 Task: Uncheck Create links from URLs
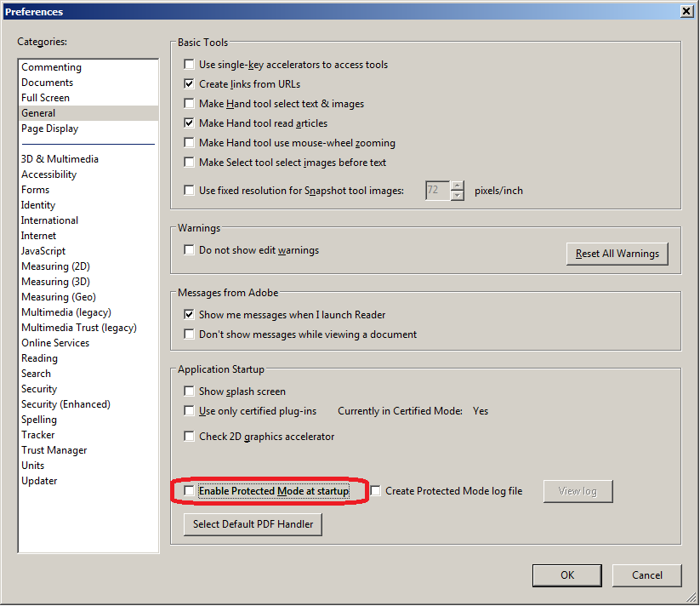pos(189,84)
